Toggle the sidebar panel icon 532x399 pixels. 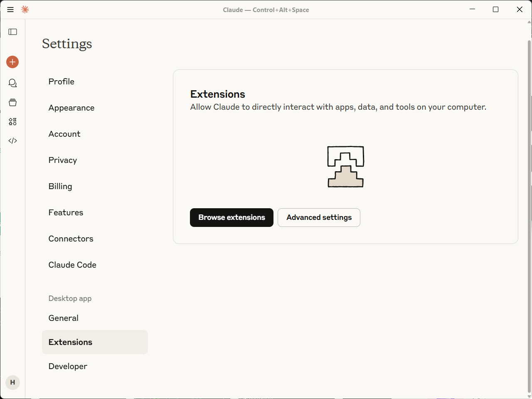13,32
